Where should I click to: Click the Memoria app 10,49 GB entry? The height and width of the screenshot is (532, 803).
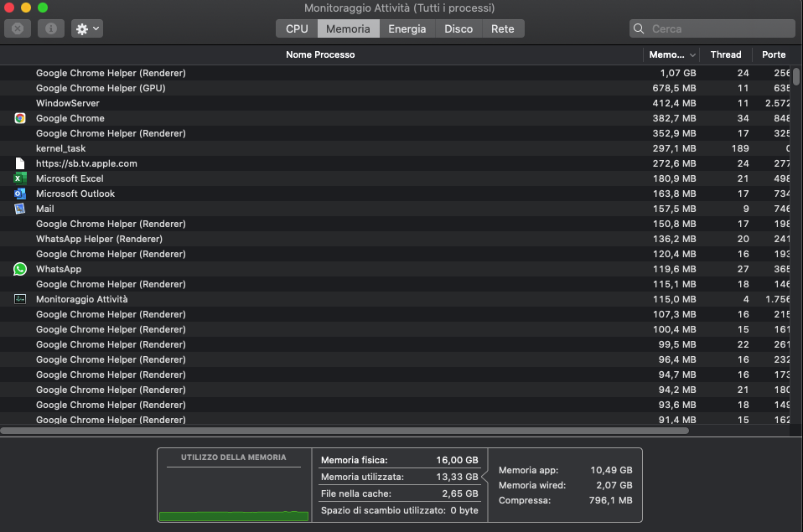(x=566, y=470)
